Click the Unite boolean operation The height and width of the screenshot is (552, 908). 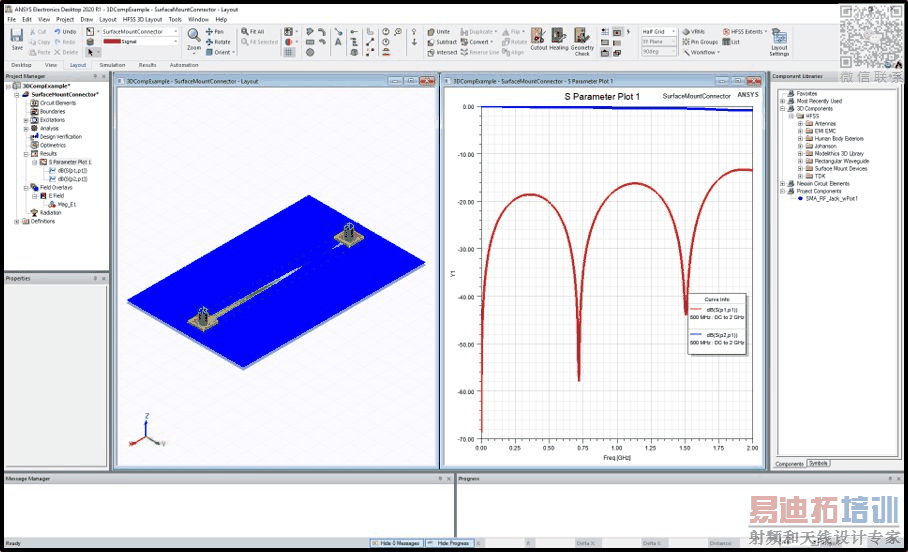pyautogui.click(x=438, y=32)
